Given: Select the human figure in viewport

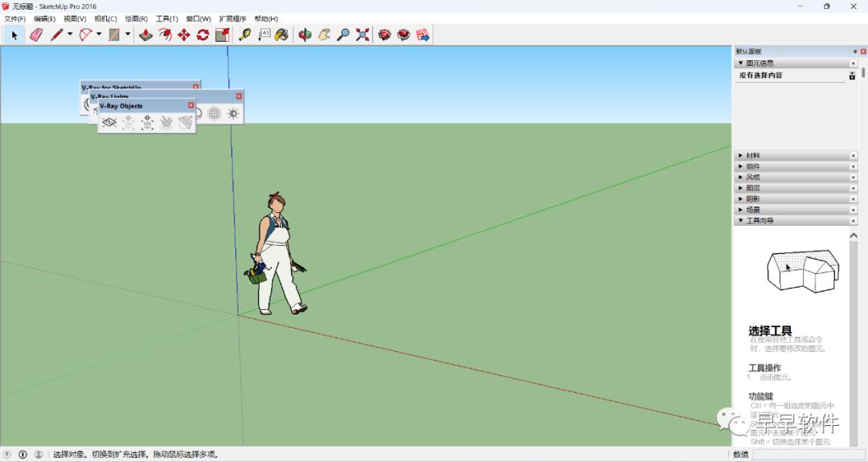Looking at the screenshot, I should pos(276,255).
